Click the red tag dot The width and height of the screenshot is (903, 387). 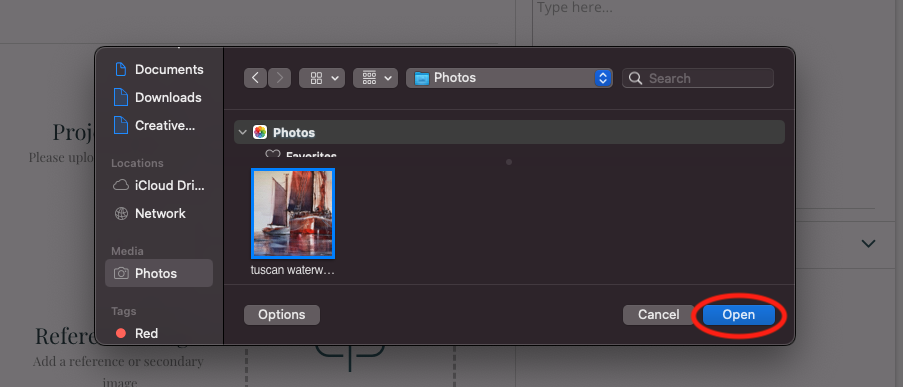point(121,333)
